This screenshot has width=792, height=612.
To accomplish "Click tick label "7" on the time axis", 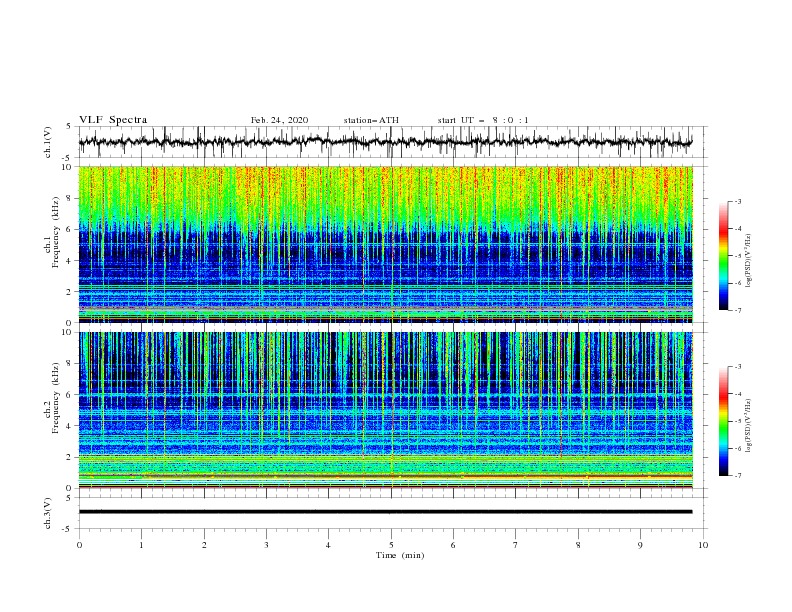I will coord(516,545).
